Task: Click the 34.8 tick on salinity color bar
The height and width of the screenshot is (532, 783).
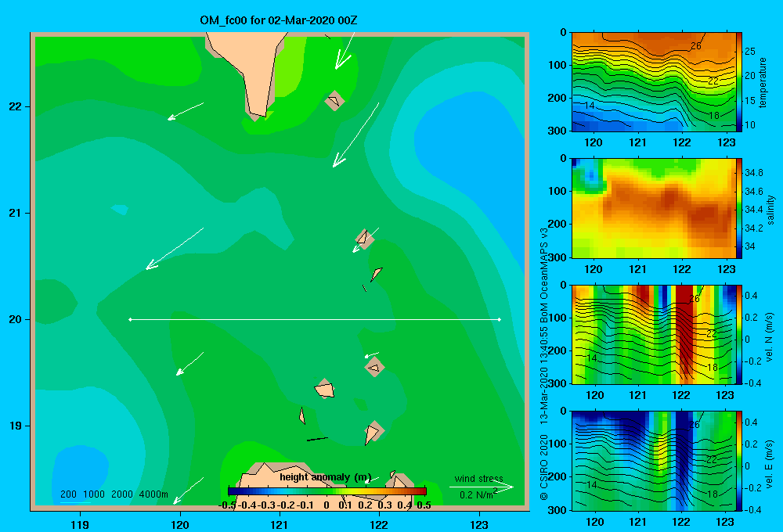Action: pyautogui.click(x=753, y=173)
